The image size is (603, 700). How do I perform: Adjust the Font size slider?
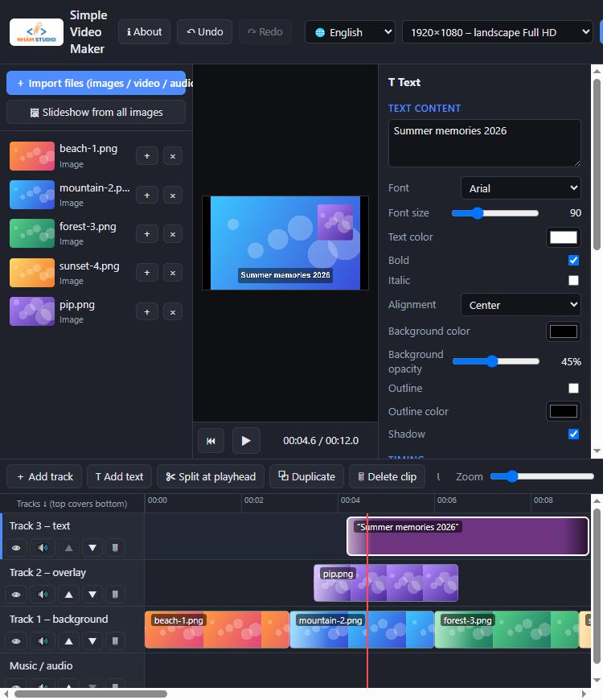click(495, 213)
